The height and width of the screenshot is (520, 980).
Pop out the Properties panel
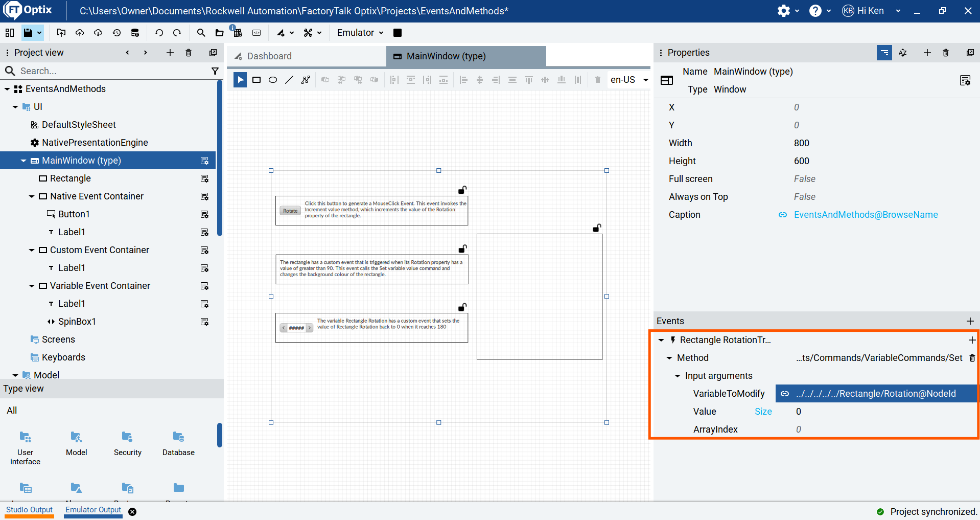click(970, 53)
